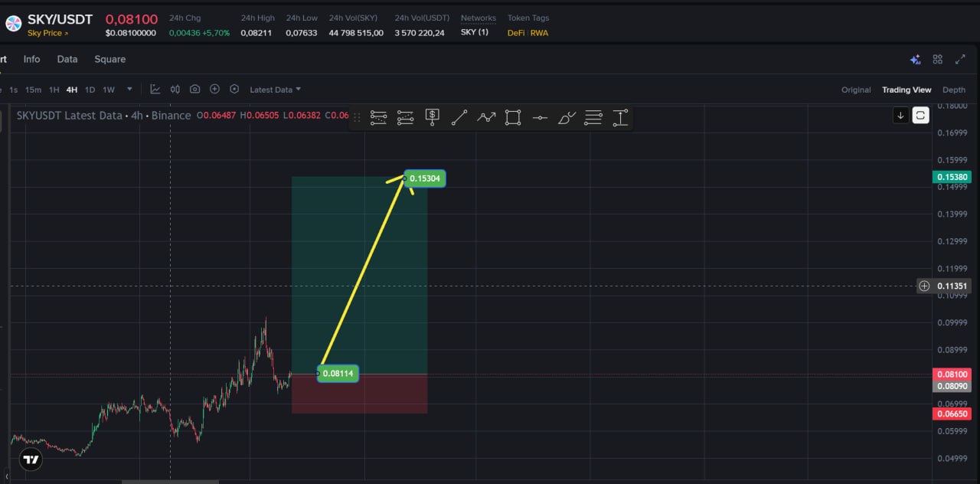980x484 pixels.
Task: Grab the drawing toolbar drag handle
Action: click(x=357, y=118)
